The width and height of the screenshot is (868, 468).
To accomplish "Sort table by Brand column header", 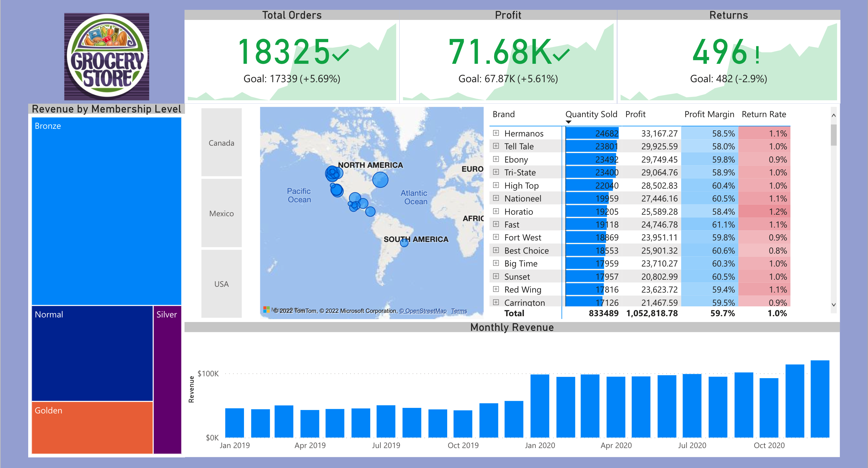I will 503,114.
